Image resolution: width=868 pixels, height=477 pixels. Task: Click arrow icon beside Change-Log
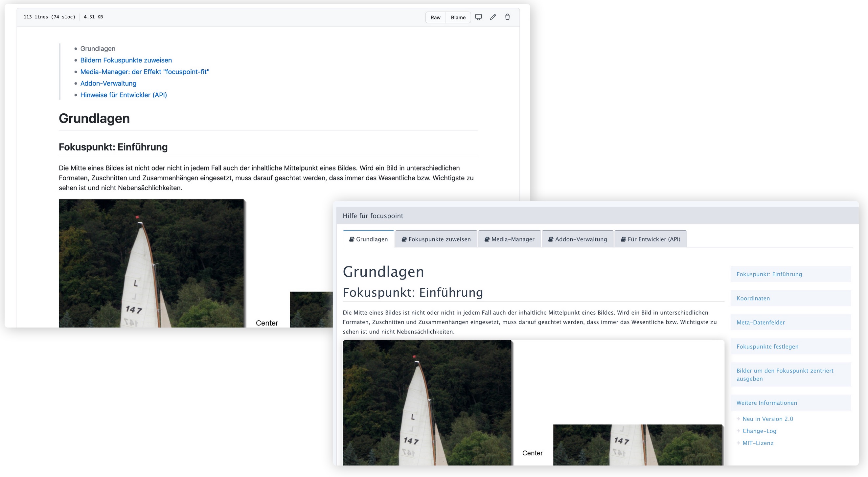point(738,431)
